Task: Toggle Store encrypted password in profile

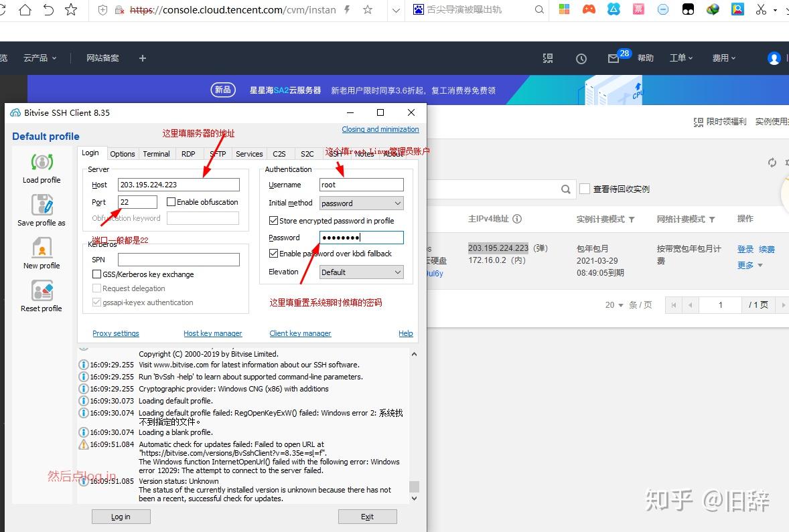Action: coord(274,220)
